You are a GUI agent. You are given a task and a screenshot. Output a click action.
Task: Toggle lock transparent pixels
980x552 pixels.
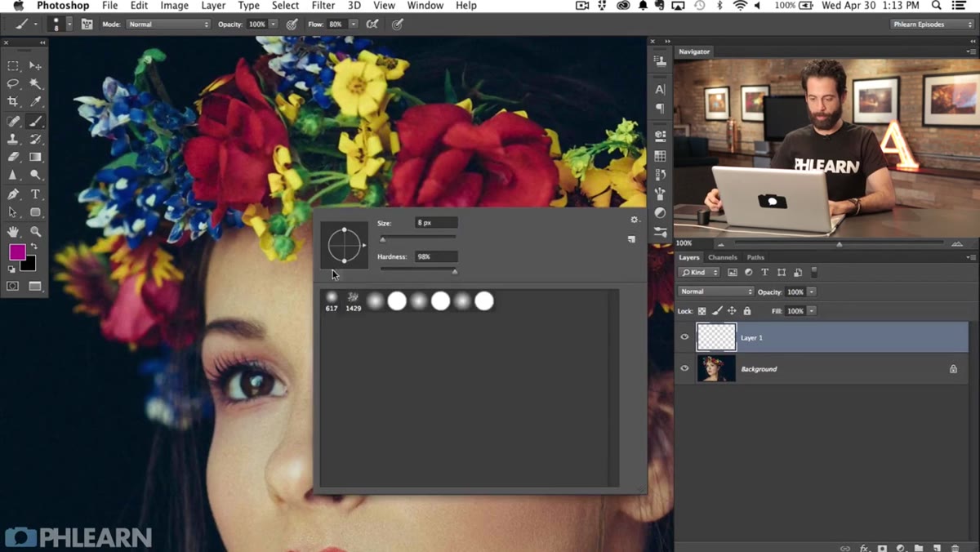click(x=702, y=311)
